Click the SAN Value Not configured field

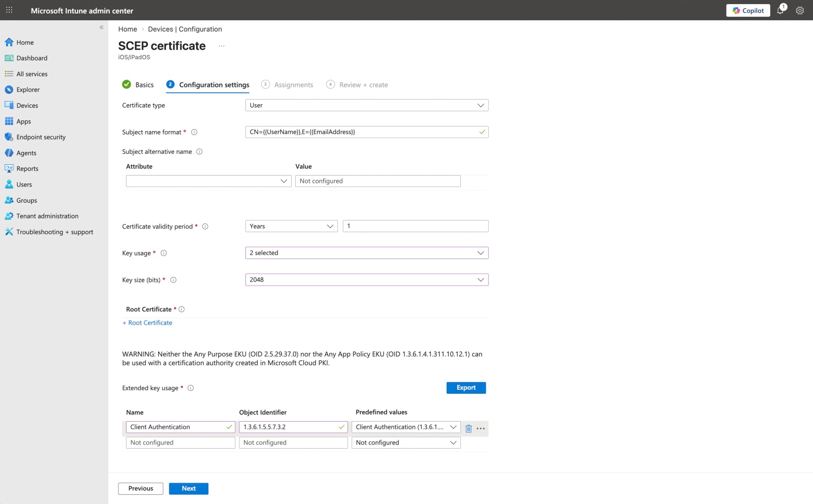[x=378, y=181]
